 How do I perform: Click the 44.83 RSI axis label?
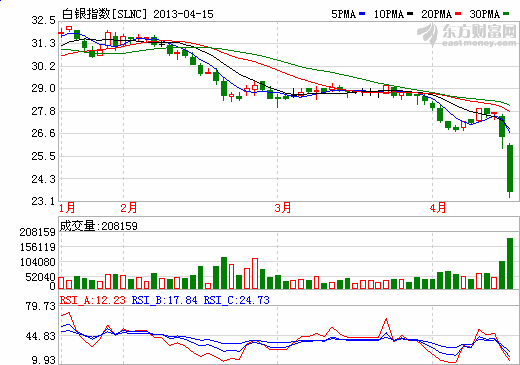[x=41, y=336]
